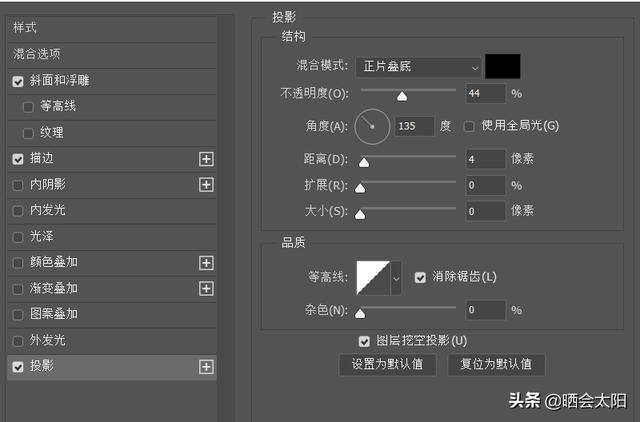Enable the 光泽 checkbox
The image size is (640, 422).
pyautogui.click(x=18, y=237)
